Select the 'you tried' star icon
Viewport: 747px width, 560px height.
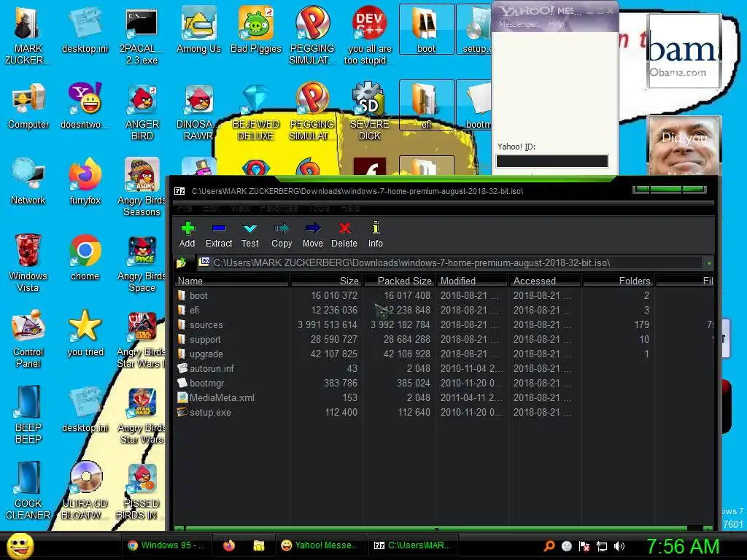tap(85, 332)
